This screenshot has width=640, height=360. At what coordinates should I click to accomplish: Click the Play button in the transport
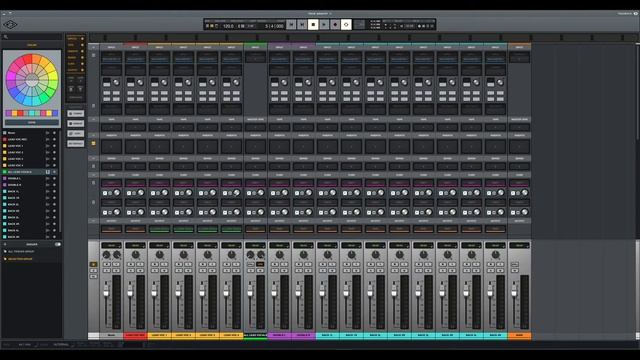(324, 25)
